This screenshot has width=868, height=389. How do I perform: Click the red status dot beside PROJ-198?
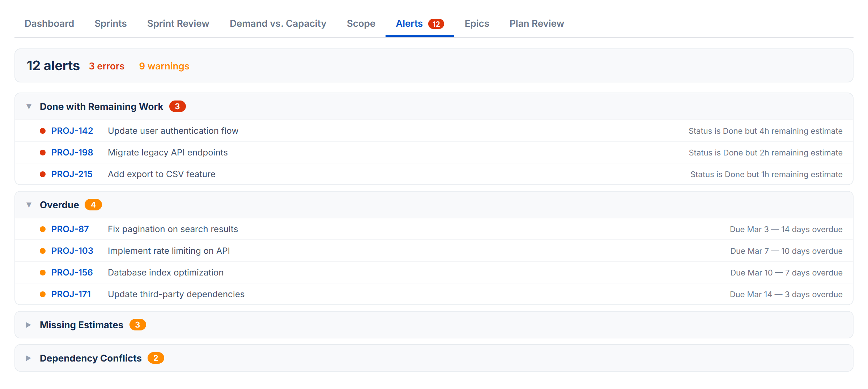click(42, 152)
